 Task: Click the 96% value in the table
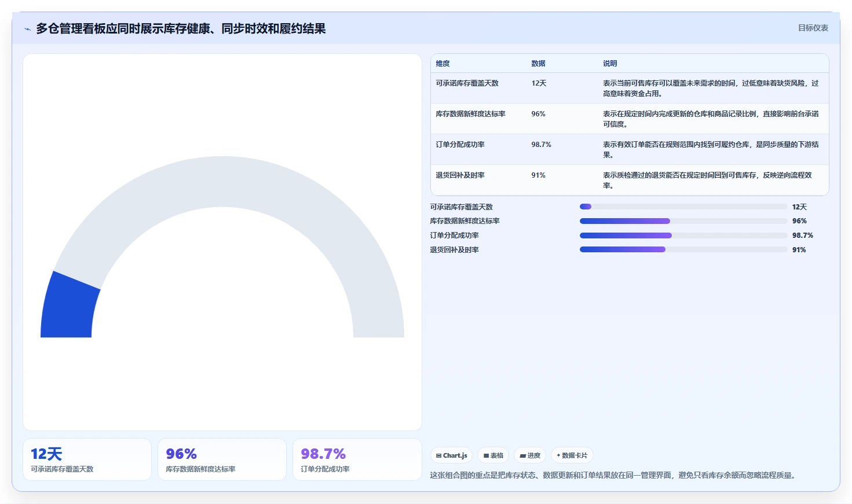[x=538, y=114]
